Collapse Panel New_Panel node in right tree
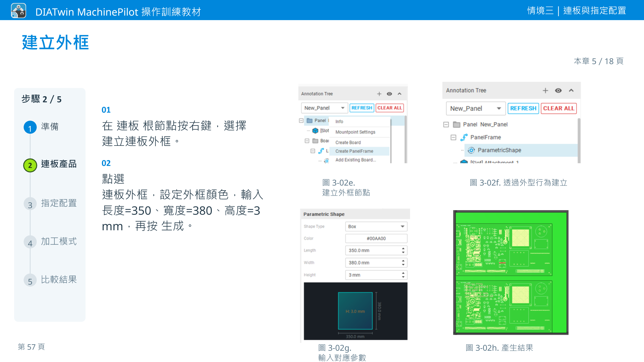This screenshot has width=644, height=362. pos(446,125)
